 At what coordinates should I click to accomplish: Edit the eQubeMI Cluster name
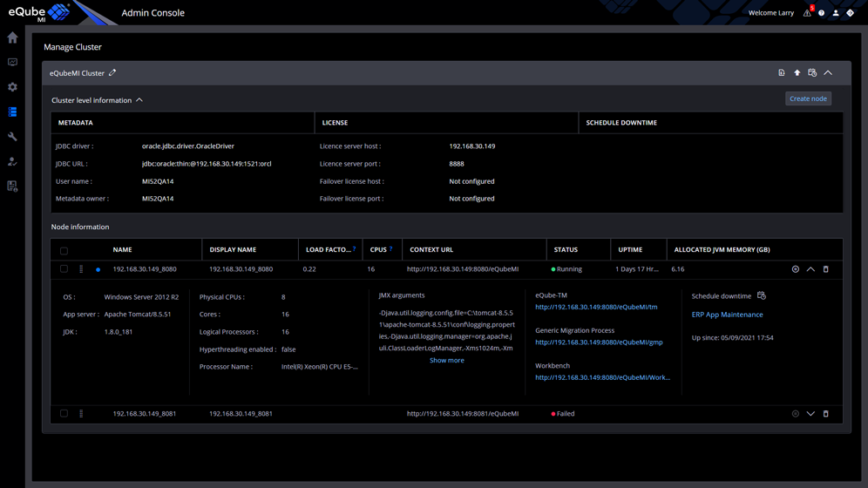[x=112, y=72]
